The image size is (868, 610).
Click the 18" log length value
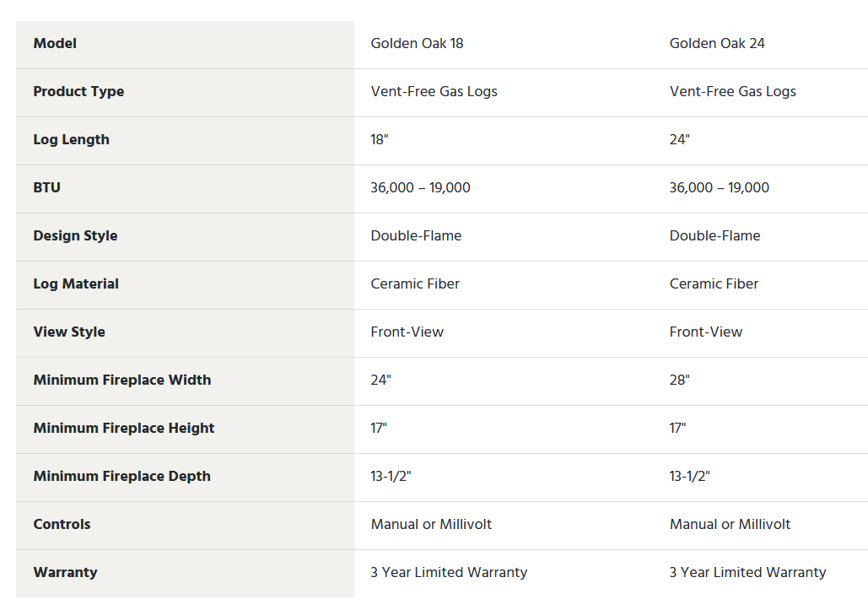click(x=380, y=139)
